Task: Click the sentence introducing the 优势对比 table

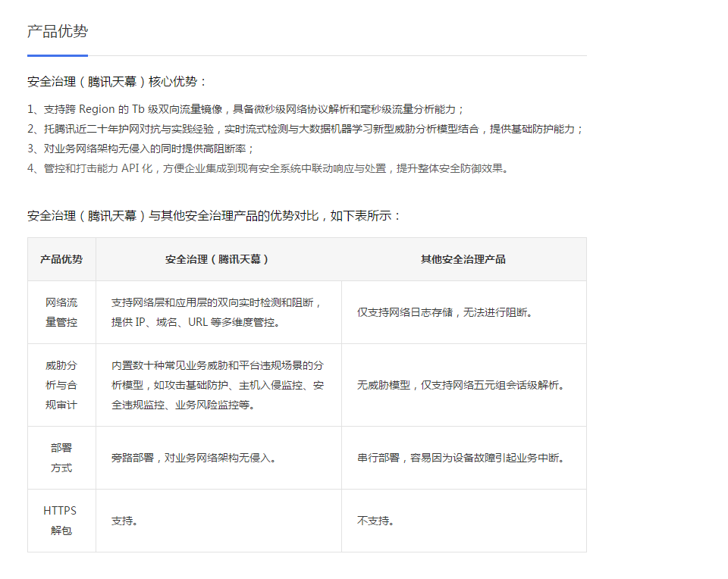Action: click(x=214, y=216)
